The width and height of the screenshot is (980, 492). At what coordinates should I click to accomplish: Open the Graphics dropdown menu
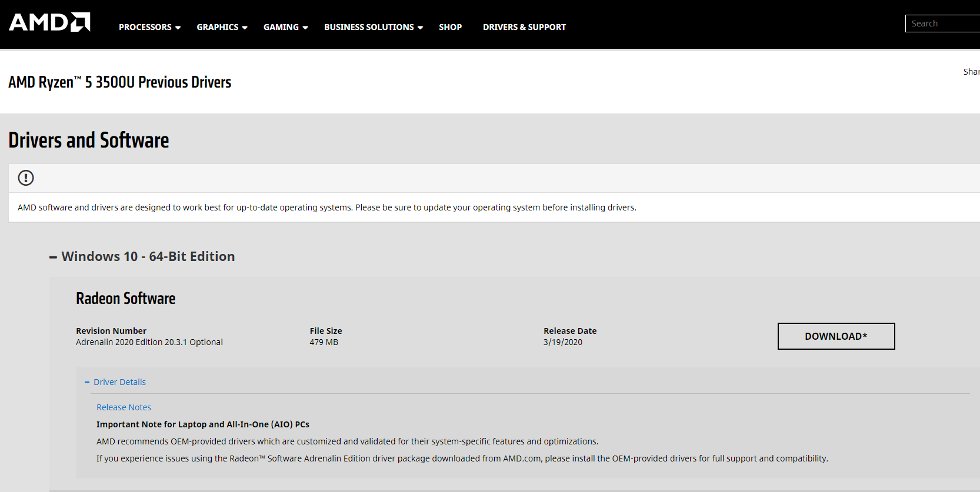tap(222, 27)
